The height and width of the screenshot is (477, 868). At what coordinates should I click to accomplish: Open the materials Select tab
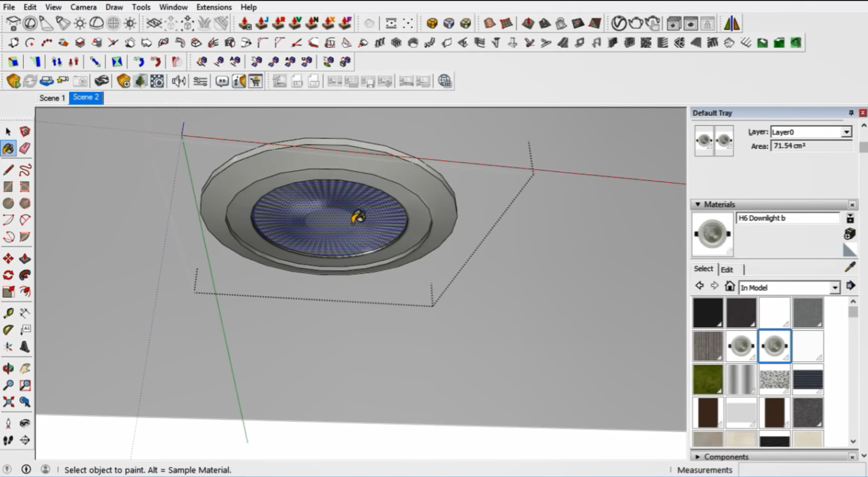click(703, 269)
